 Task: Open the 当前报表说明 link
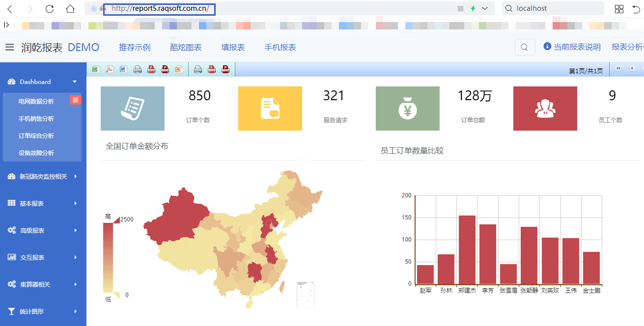point(572,47)
